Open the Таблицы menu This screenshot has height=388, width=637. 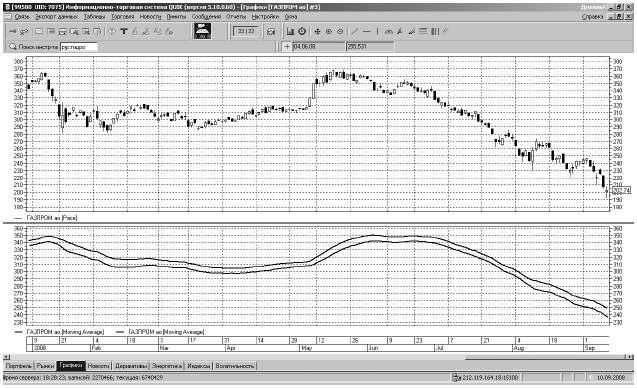(94, 17)
